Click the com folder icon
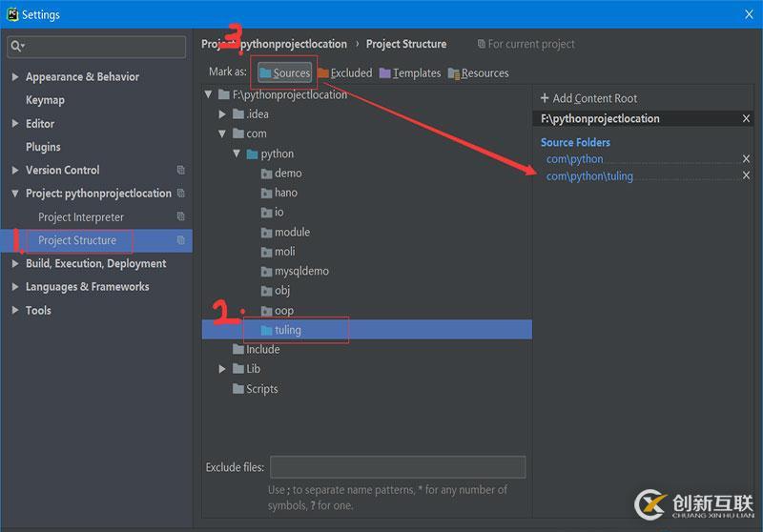 pos(237,133)
